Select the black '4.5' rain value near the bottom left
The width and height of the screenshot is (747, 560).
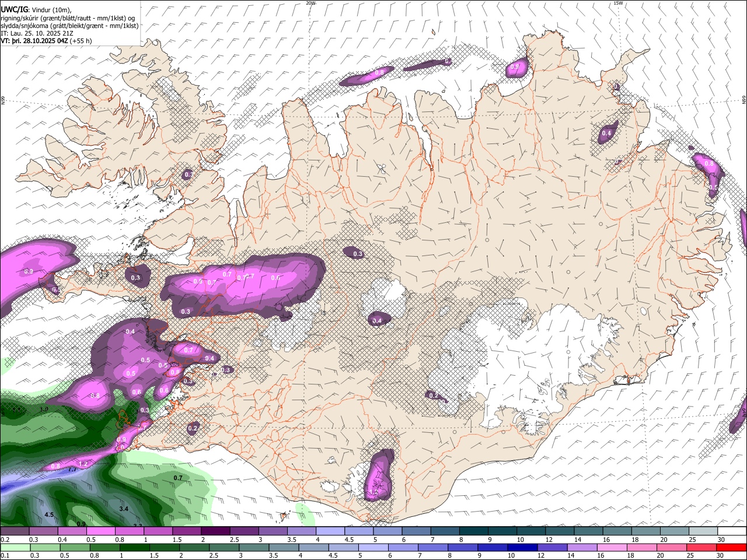tap(49, 514)
